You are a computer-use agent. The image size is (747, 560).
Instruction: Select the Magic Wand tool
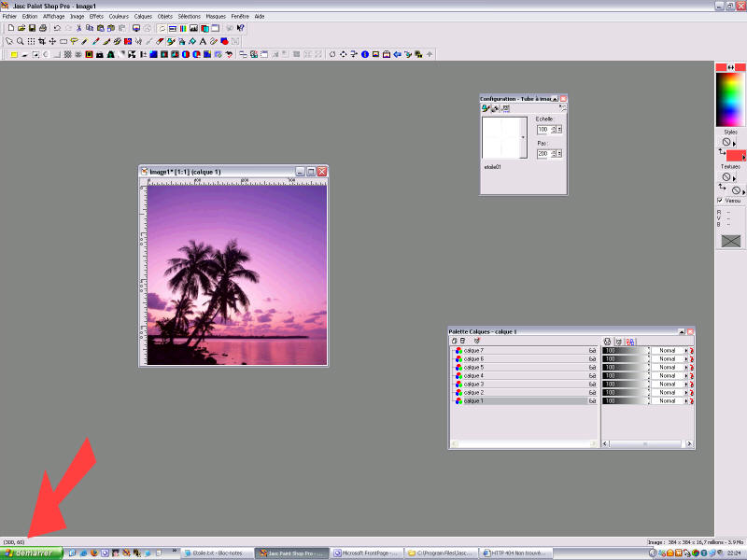(x=85, y=41)
